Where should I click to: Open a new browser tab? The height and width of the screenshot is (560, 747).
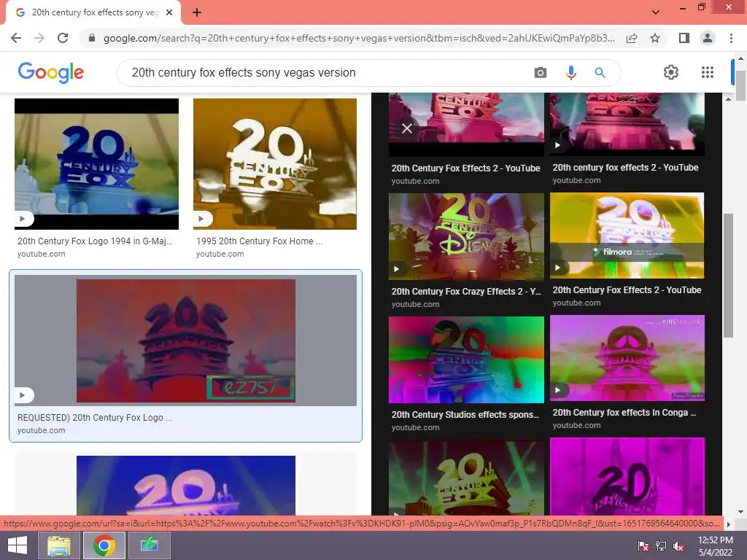point(197,12)
